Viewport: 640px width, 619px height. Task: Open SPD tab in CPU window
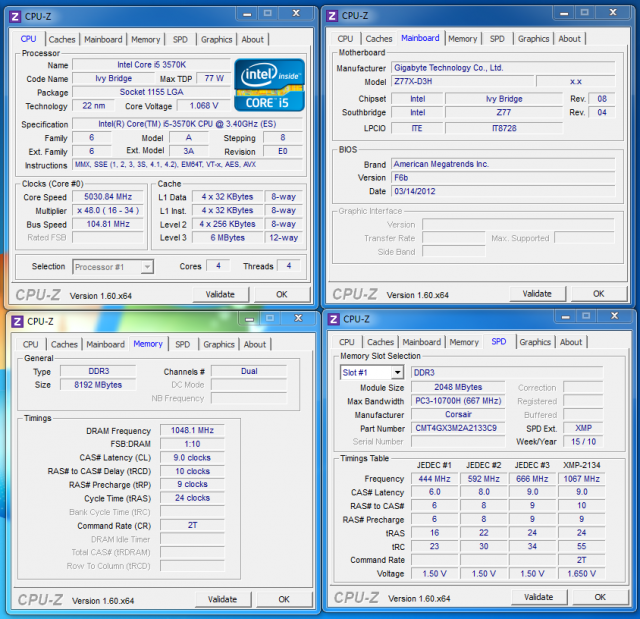click(x=180, y=40)
